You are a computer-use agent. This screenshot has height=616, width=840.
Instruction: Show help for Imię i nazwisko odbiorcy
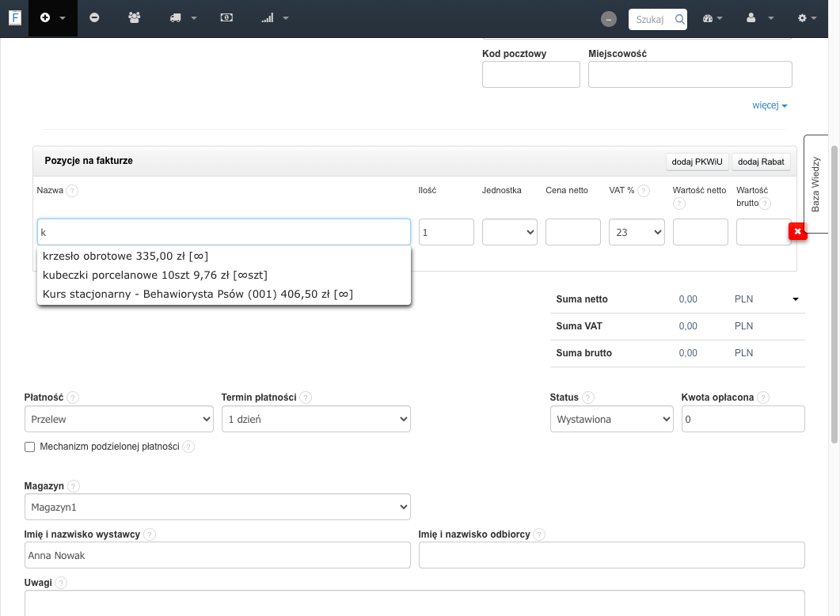[539, 534]
